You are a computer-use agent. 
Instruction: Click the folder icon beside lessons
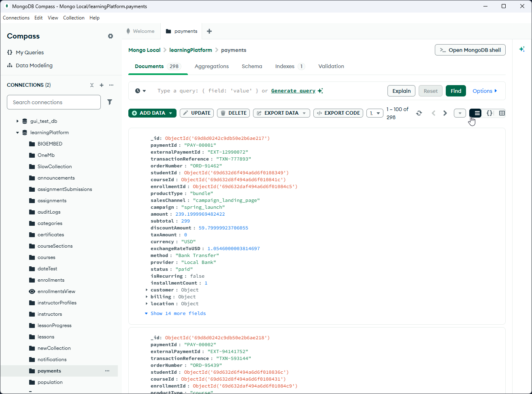(32, 337)
